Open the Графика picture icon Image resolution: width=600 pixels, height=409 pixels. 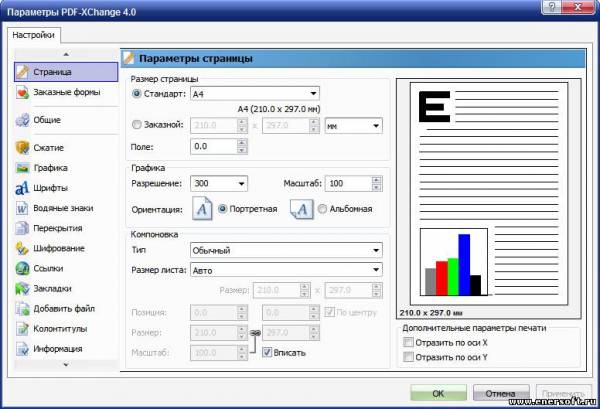click(22, 168)
